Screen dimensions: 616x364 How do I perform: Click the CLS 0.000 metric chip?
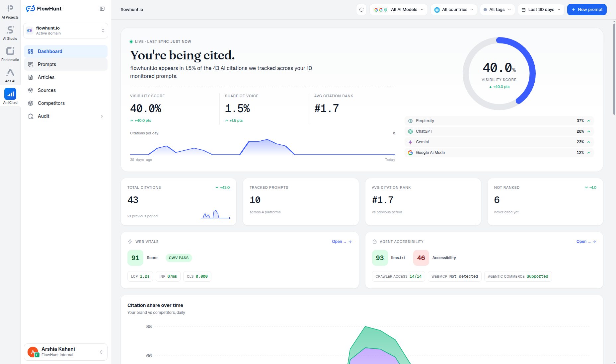(197, 276)
